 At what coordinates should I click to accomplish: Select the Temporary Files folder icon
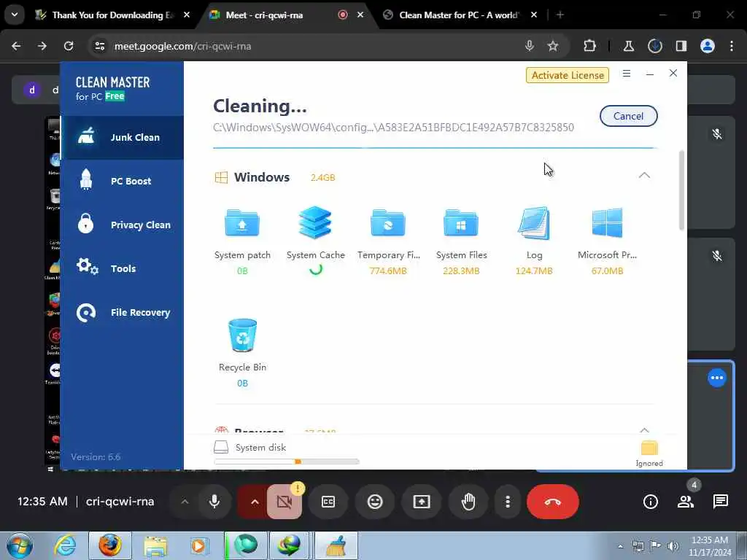point(388,222)
